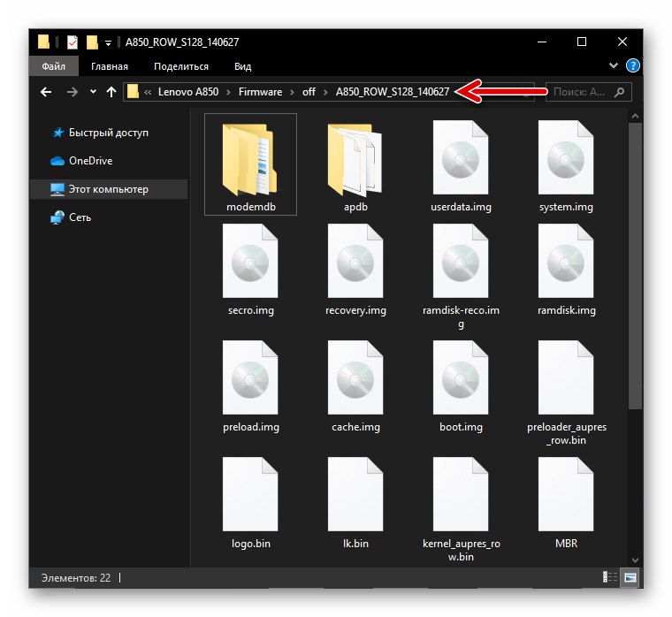Screen dimensions: 672x617
Task: Expand chevron after Lenovo A850 breadcrumb
Action: pyautogui.click(x=228, y=92)
